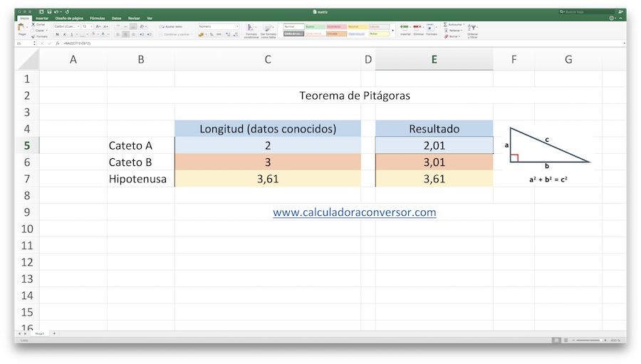This screenshot has height=364, width=641.
Task: Click the zoom slider handle
Action: (x=601, y=340)
